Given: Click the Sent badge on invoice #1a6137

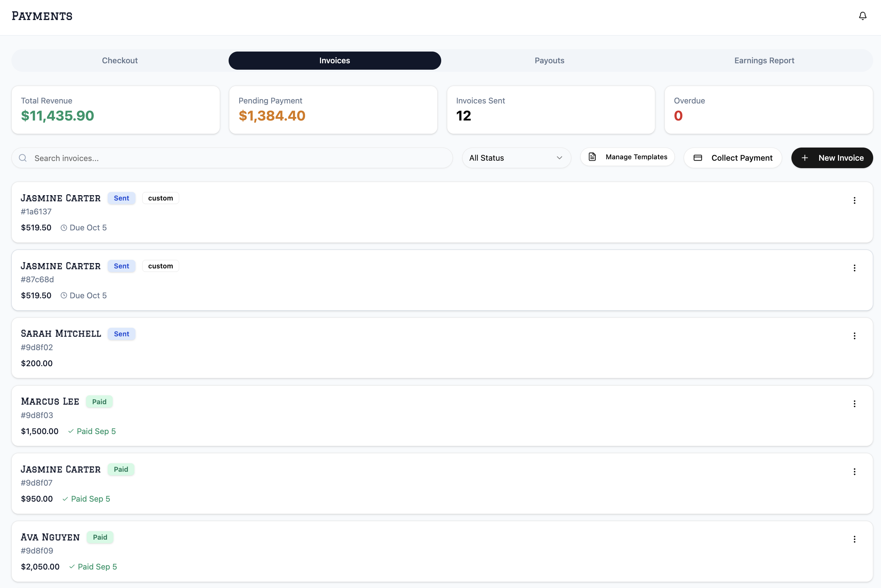Looking at the screenshot, I should point(121,198).
